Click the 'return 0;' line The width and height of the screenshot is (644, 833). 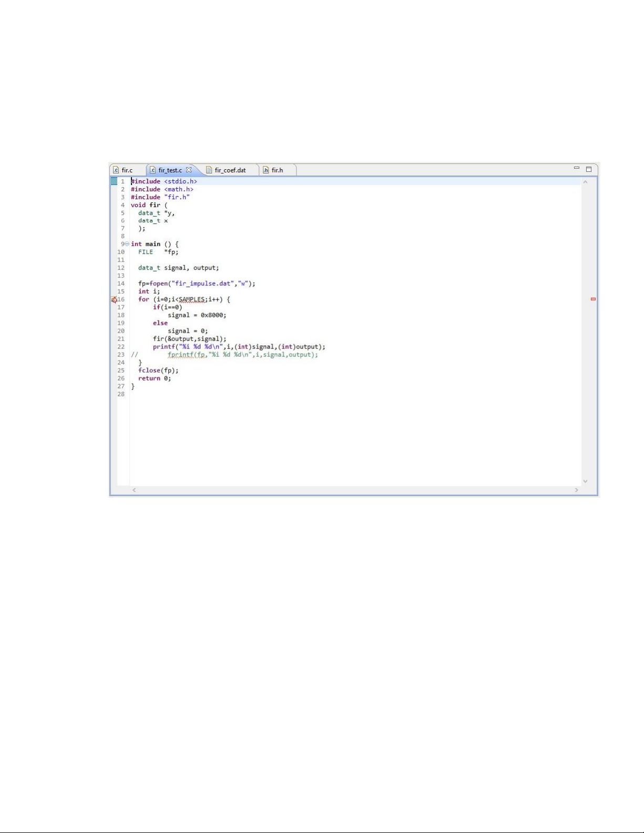coord(155,378)
